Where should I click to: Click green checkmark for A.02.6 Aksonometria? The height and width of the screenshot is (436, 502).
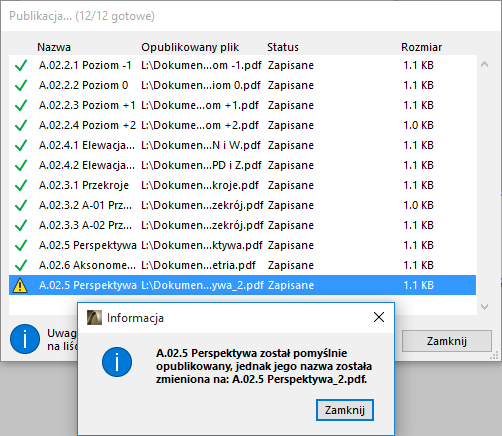tap(21, 265)
